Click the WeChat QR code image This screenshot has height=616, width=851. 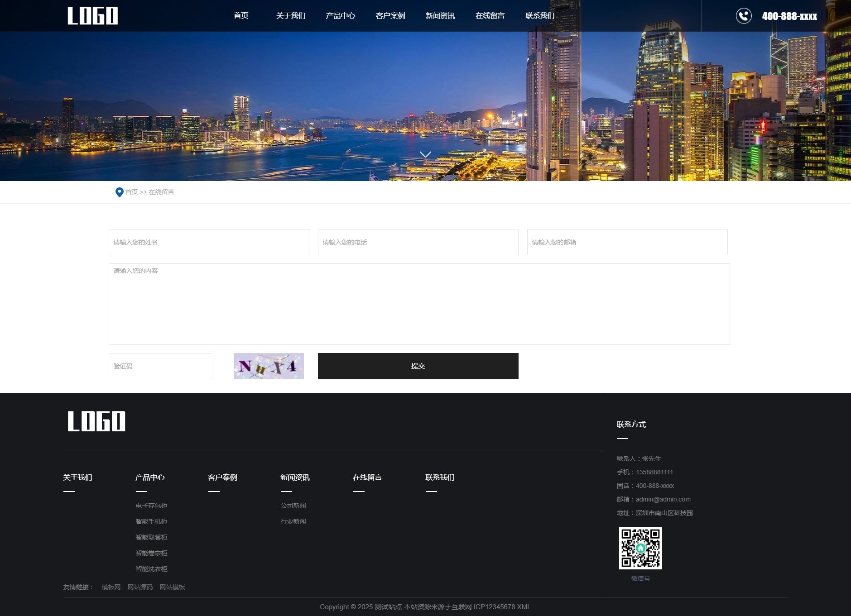(640, 548)
